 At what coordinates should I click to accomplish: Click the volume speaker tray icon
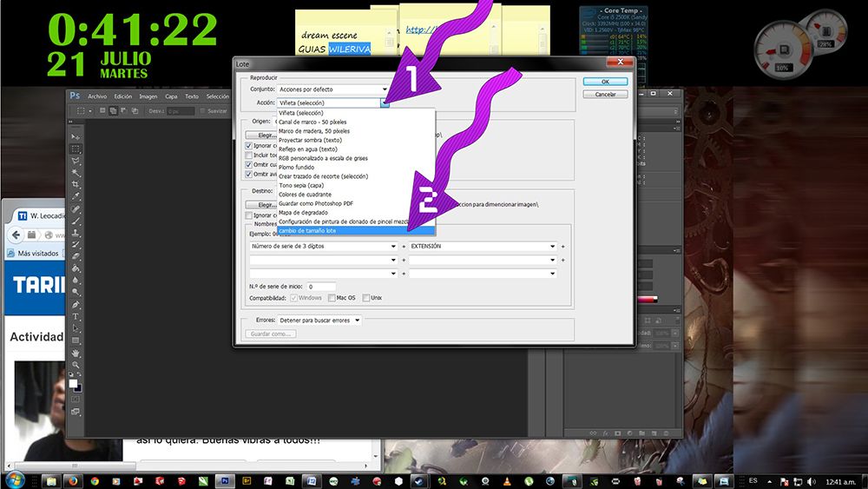(811, 482)
